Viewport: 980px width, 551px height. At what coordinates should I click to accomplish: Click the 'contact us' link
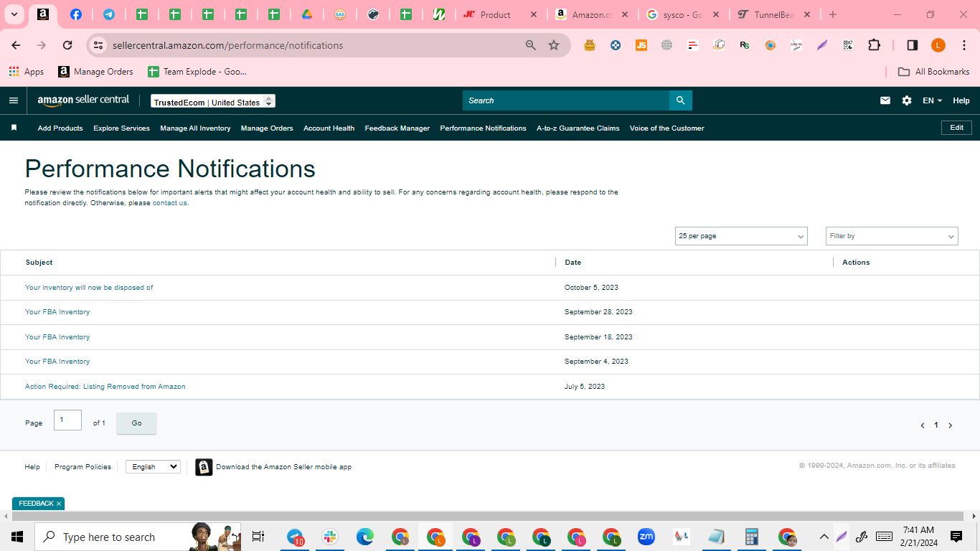(170, 203)
